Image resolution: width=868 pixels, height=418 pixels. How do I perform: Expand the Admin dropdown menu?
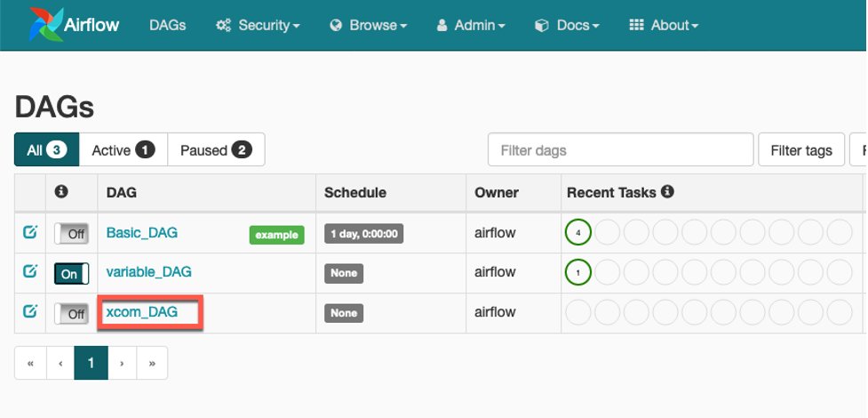(x=471, y=26)
